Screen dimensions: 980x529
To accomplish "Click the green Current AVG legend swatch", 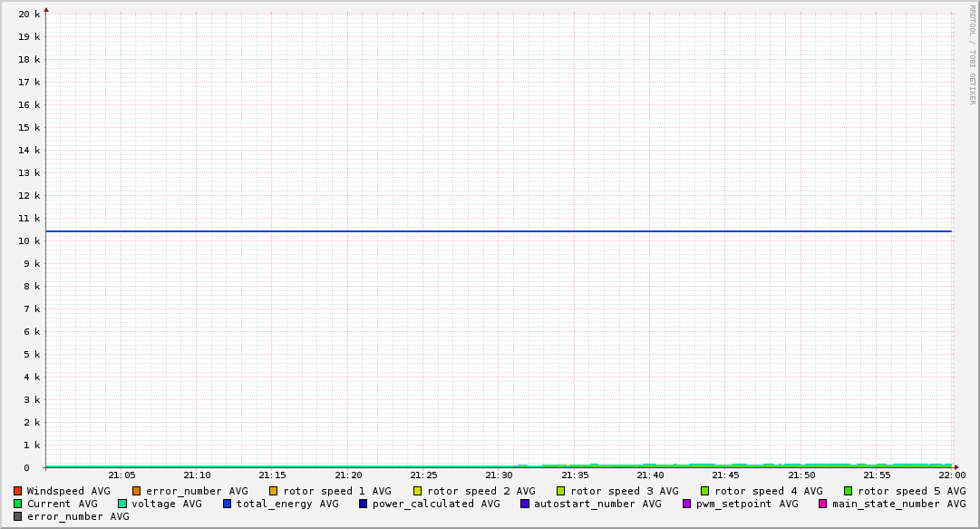I will (x=18, y=504).
